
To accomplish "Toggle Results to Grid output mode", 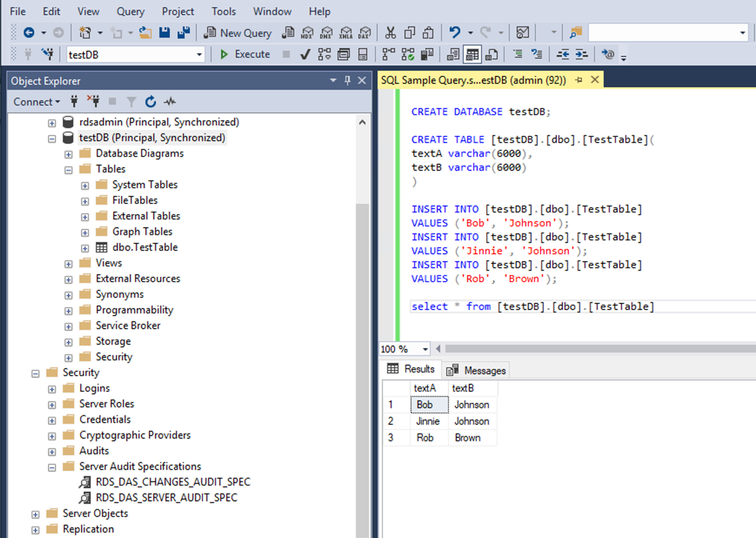I will [x=472, y=55].
